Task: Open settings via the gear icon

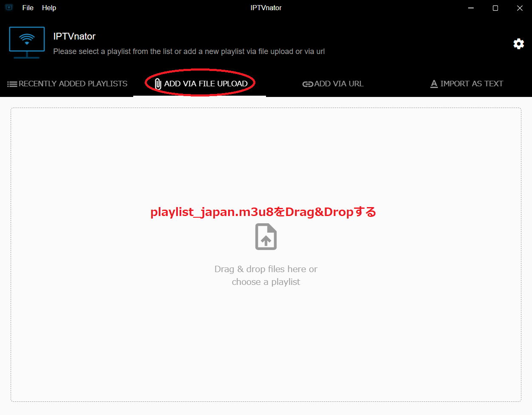Action: (x=518, y=44)
